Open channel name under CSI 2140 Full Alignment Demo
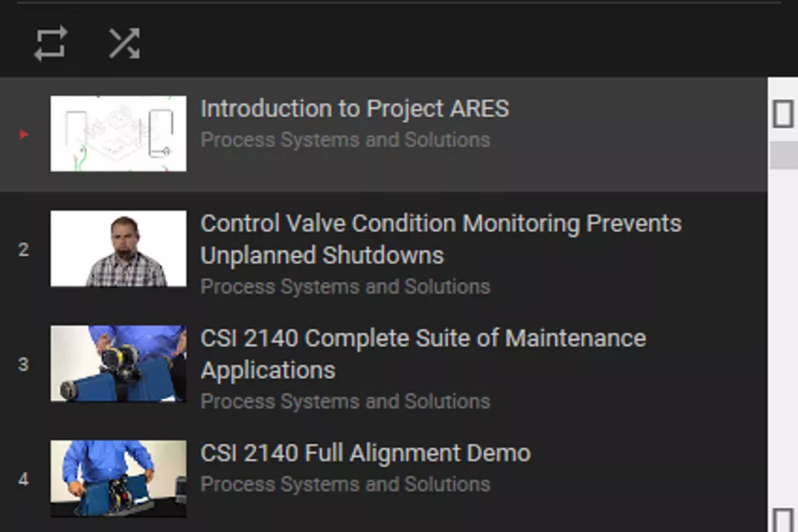This screenshot has width=798, height=532. pyautogui.click(x=345, y=485)
